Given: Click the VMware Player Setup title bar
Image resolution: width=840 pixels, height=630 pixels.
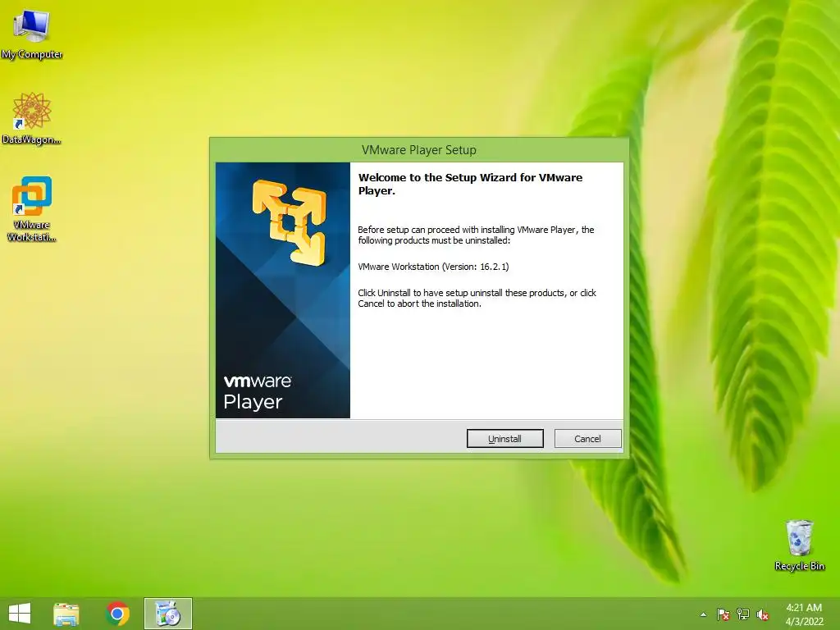Looking at the screenshot, I should 419,150.
